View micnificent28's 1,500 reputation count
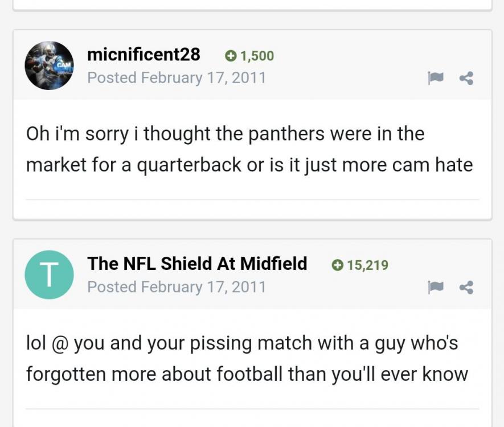504x427 pixels. click(x=257, y=56)
